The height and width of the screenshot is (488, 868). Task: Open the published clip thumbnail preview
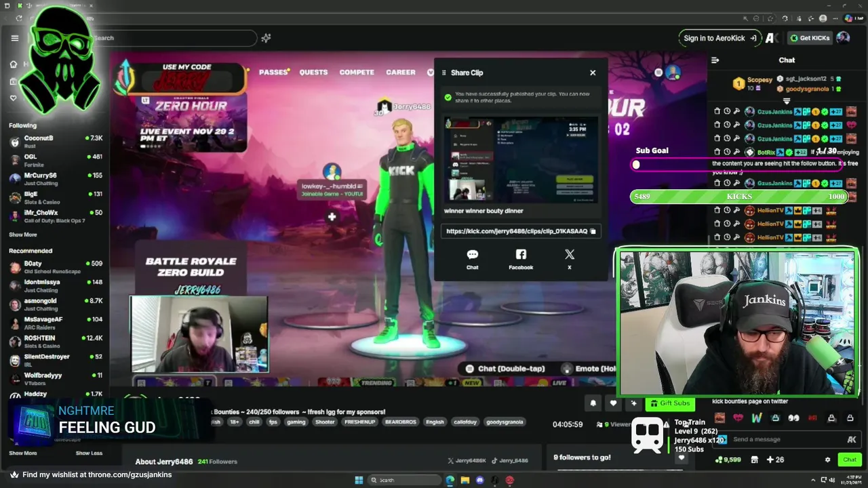[x=521, y=159]
